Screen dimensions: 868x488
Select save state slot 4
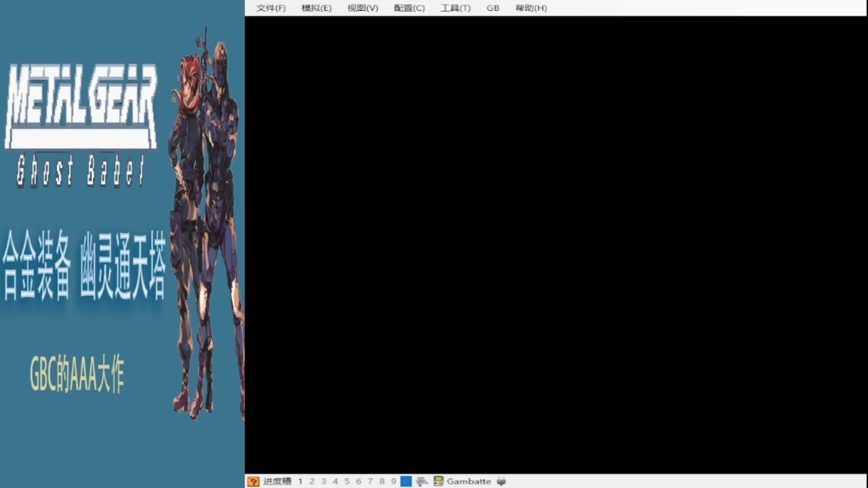[x=335, y=481]
